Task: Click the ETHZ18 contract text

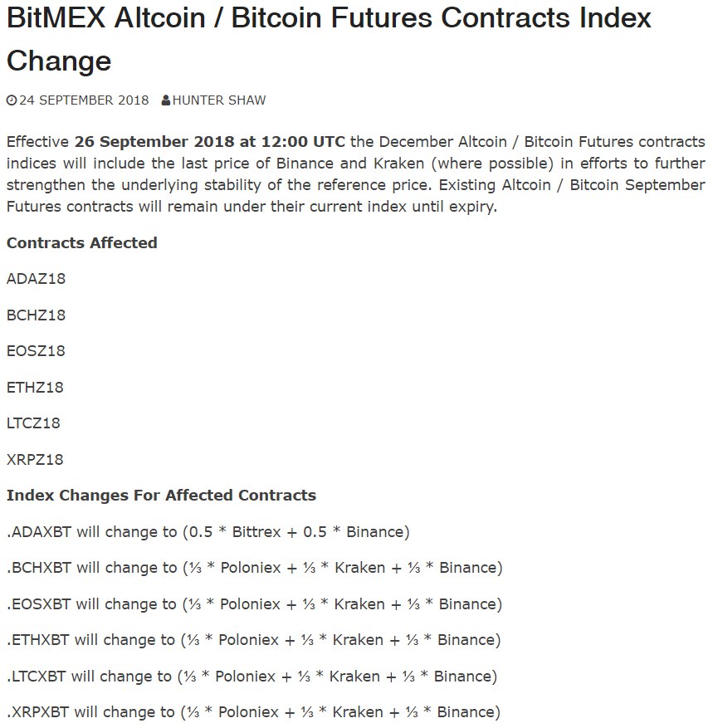Action: click(x=35, y=388)
